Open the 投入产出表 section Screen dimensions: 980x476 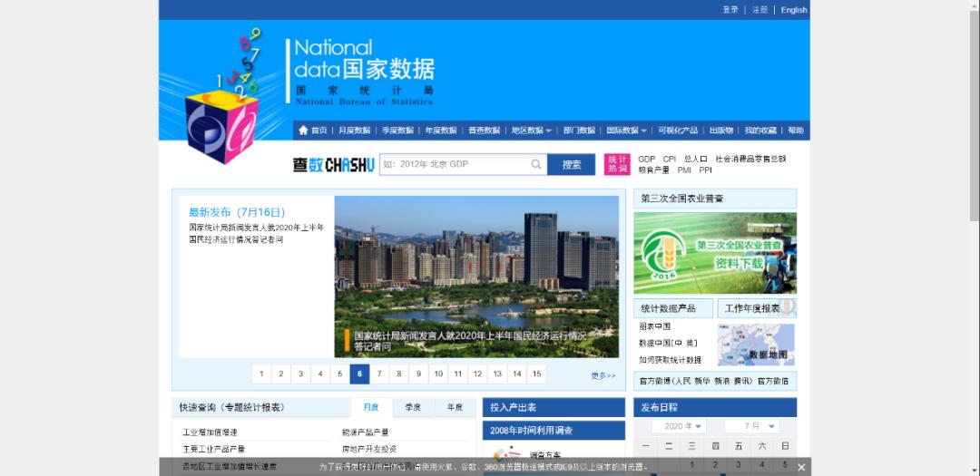554,407
